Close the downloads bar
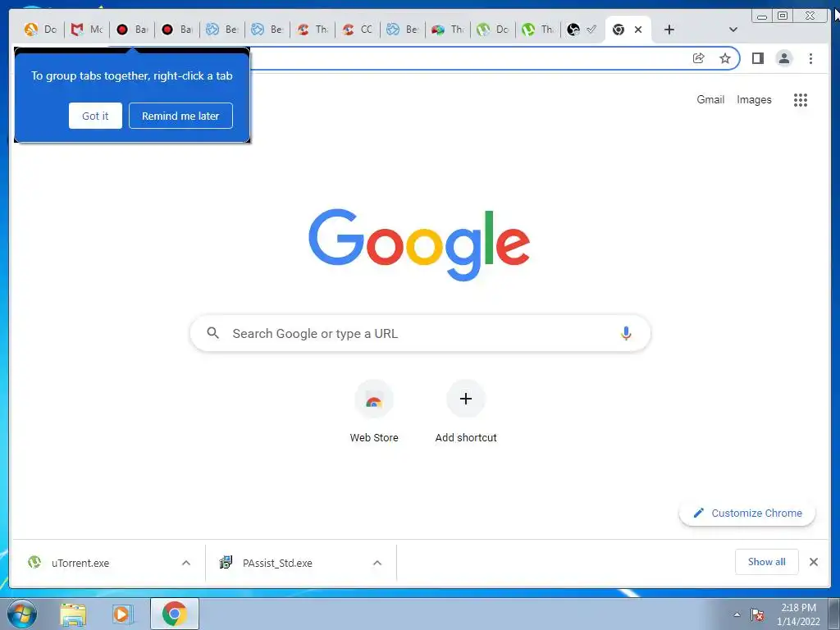This screenshot has width=840, height=630. coord(814,561)
